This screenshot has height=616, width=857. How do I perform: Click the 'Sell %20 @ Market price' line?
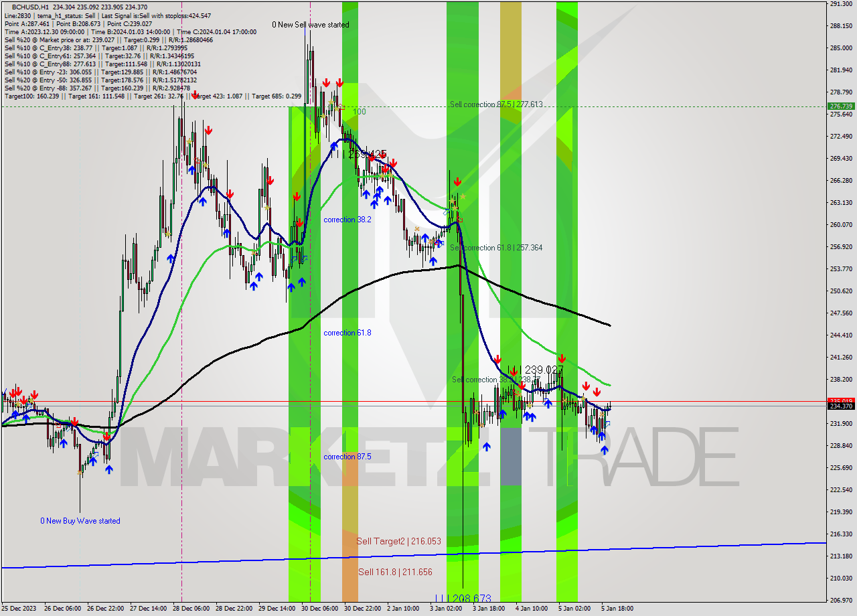pos(108,40)
